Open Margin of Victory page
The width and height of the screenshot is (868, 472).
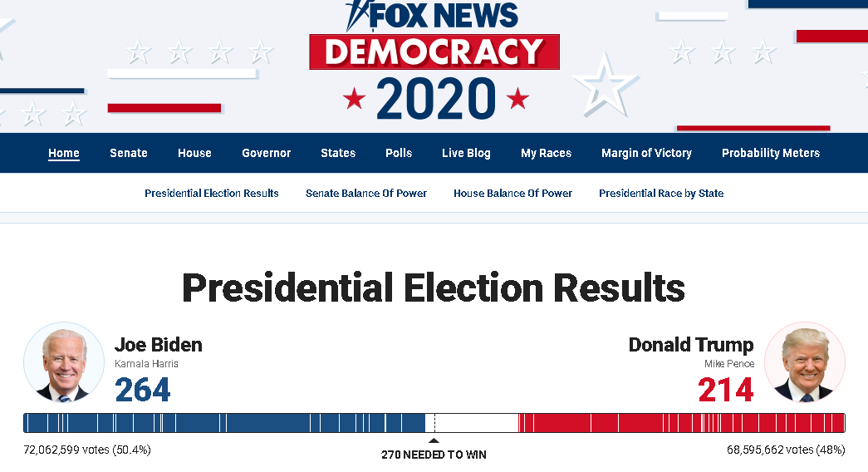(x=646, y=153)
